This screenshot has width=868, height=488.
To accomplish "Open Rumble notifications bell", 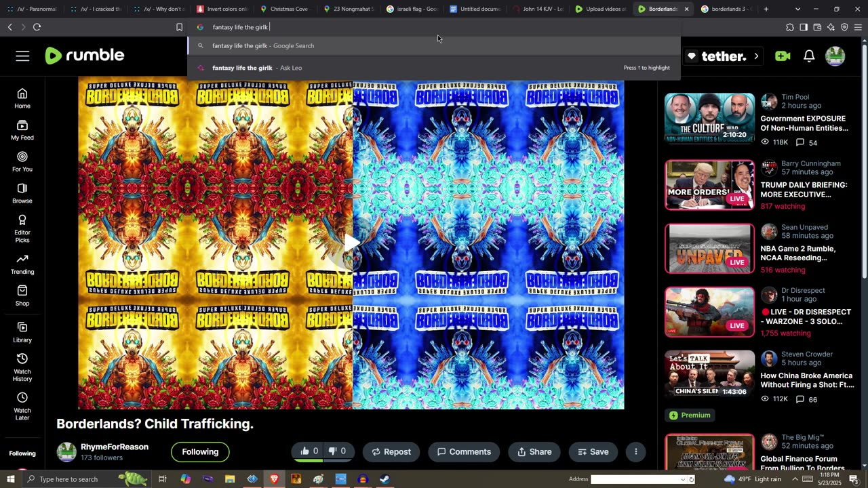I will tap(809, 56).
